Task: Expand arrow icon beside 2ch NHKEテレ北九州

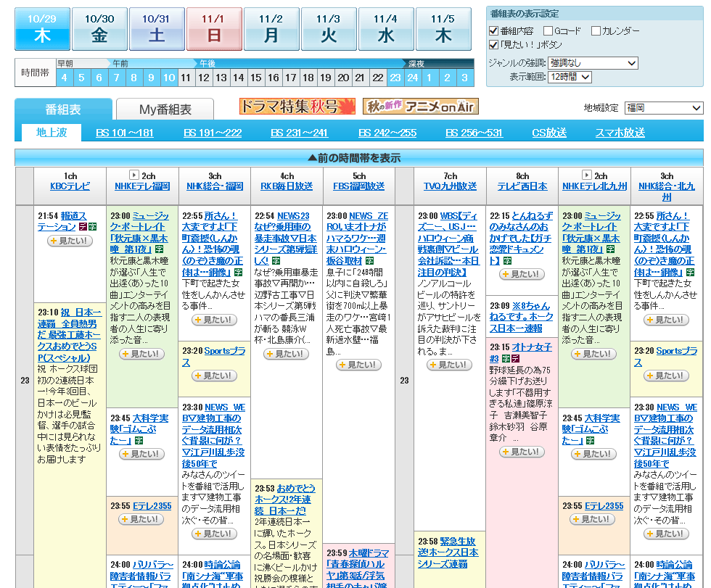Action: 586,175
